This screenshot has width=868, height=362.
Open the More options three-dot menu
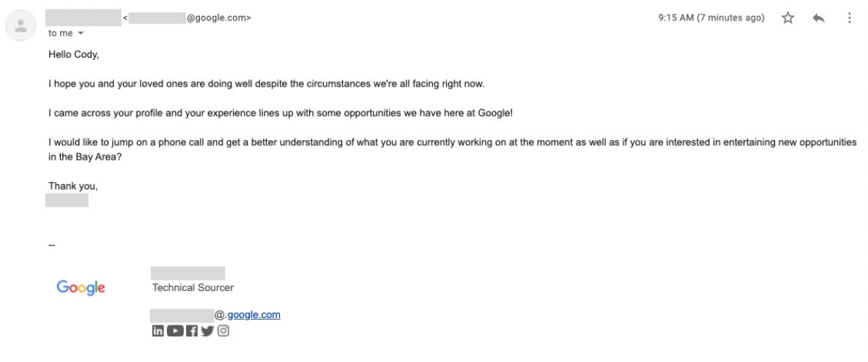[x=850, y=18]
